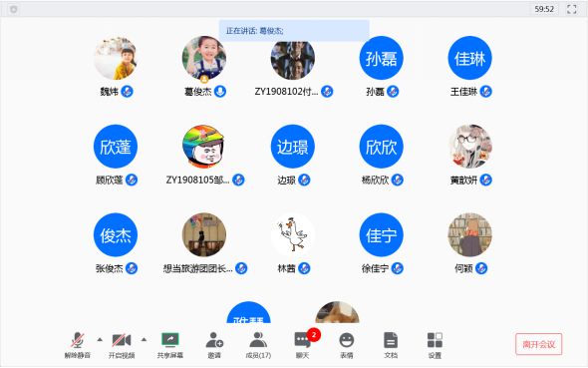Click muted mic icon next to 何颖
This screenshot has height=368, width=588.
click(x=481, y=268)
